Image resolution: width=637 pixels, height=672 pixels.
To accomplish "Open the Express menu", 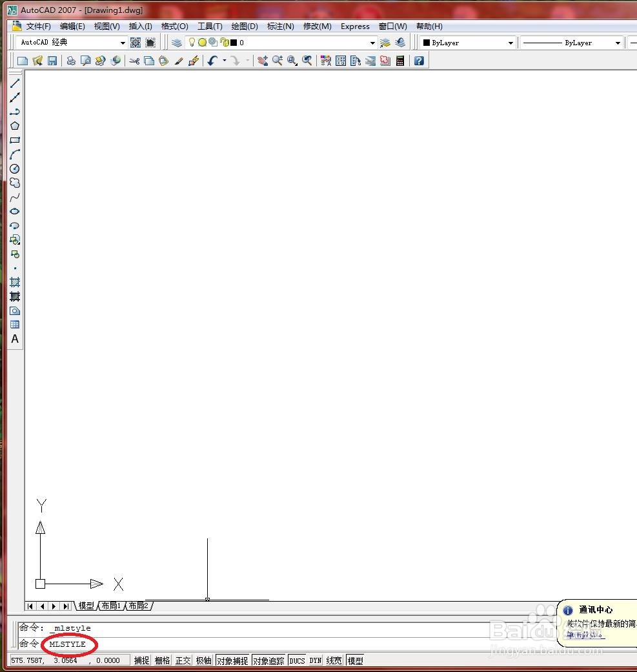I will (355, 26).
